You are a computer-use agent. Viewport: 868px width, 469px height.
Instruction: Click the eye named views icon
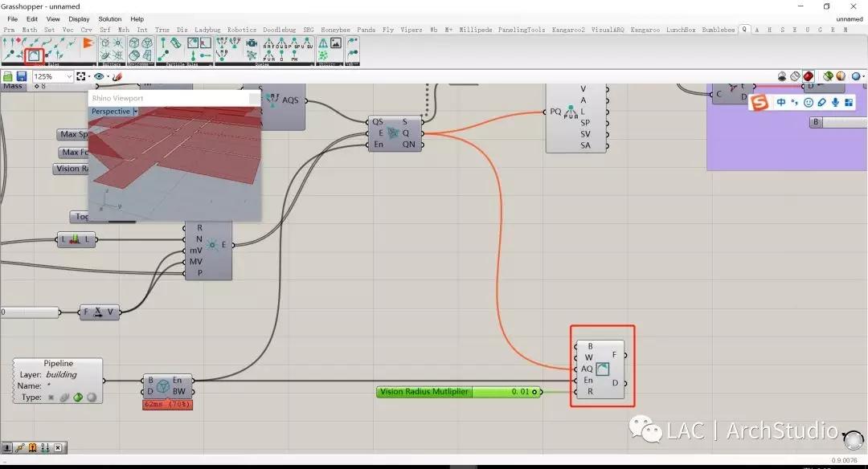pos(99,76)
